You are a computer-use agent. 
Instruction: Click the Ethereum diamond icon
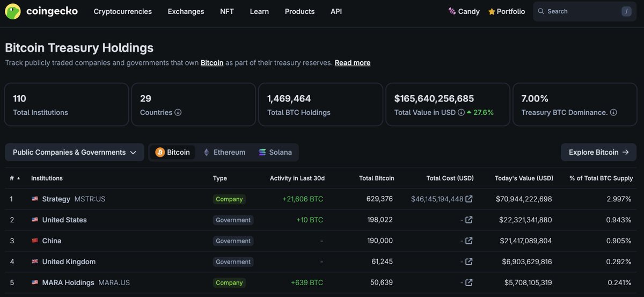[207, 153]
